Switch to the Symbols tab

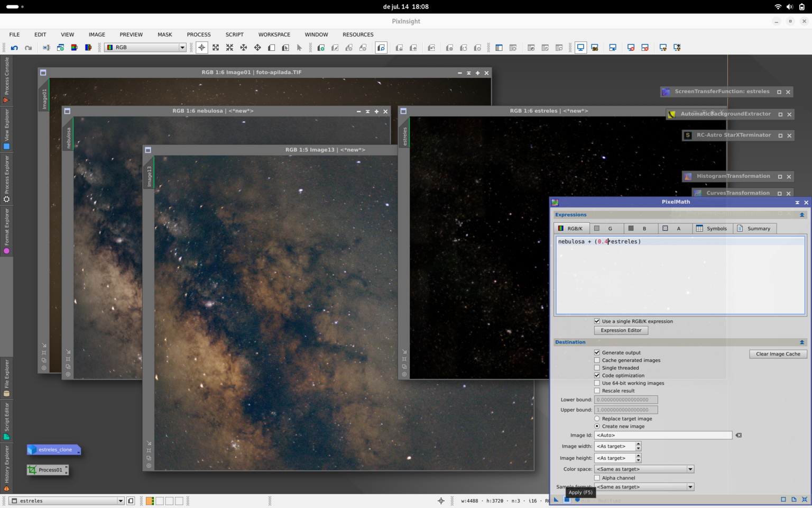coord(712,229)
